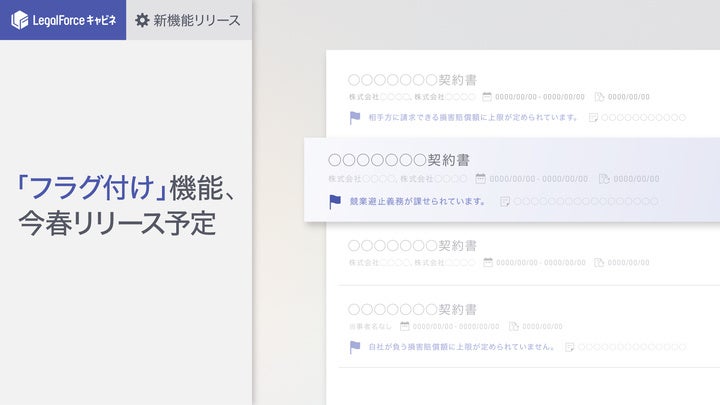Click the calendar icon in the highlighted 競業避止義務 card
The width and height of the screenshot is (720, 405).
(480, 178)
